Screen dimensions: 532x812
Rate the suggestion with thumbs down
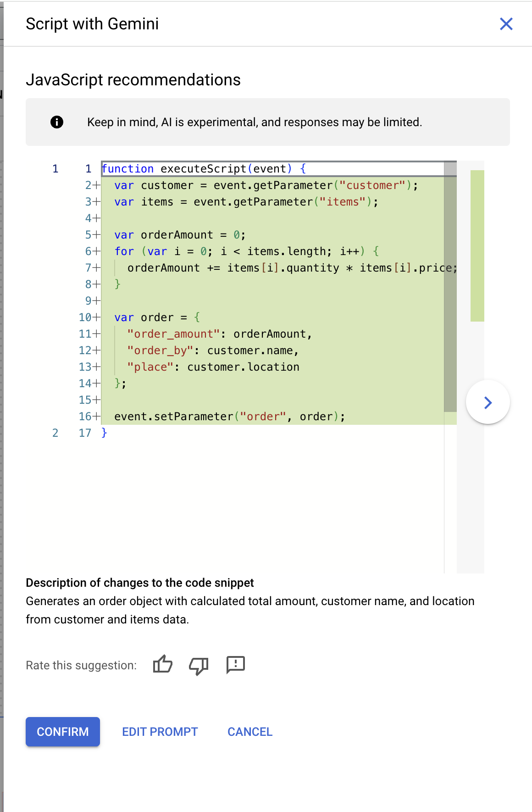pos(199,665)
